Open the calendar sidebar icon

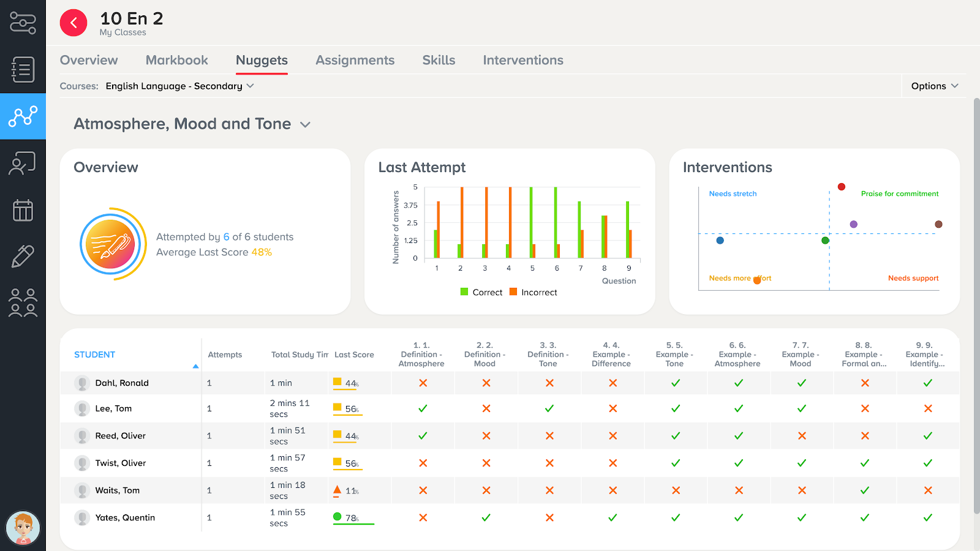coord(23,210)
